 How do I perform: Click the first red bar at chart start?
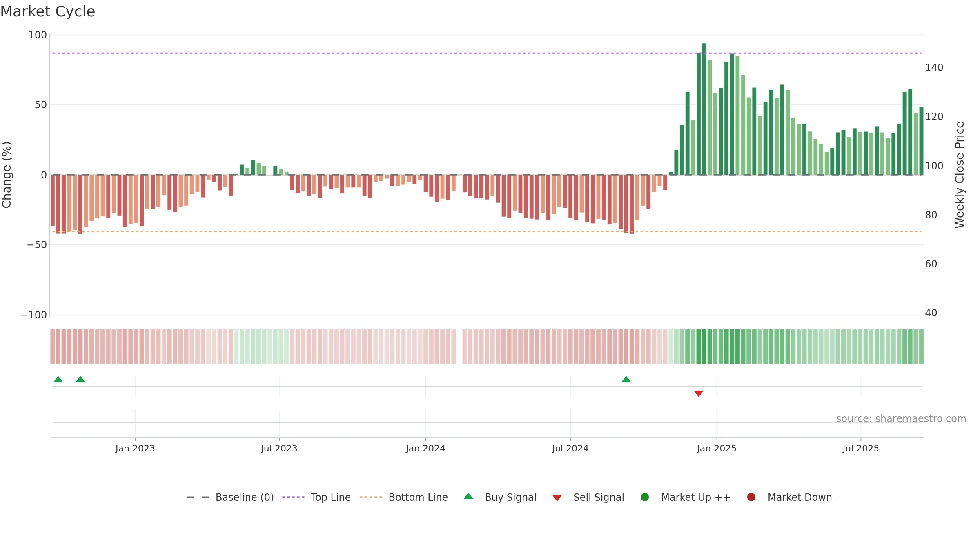[53, 200]
